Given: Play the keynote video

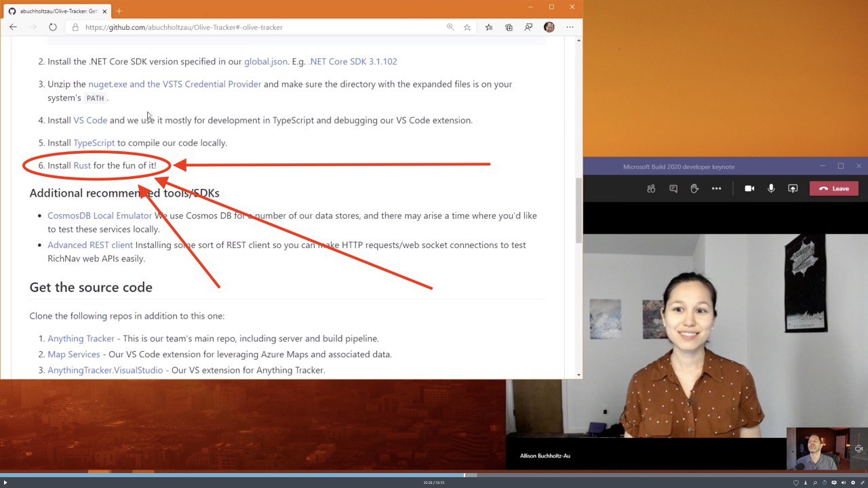Looking at the screenshot, I should point(5,483).
